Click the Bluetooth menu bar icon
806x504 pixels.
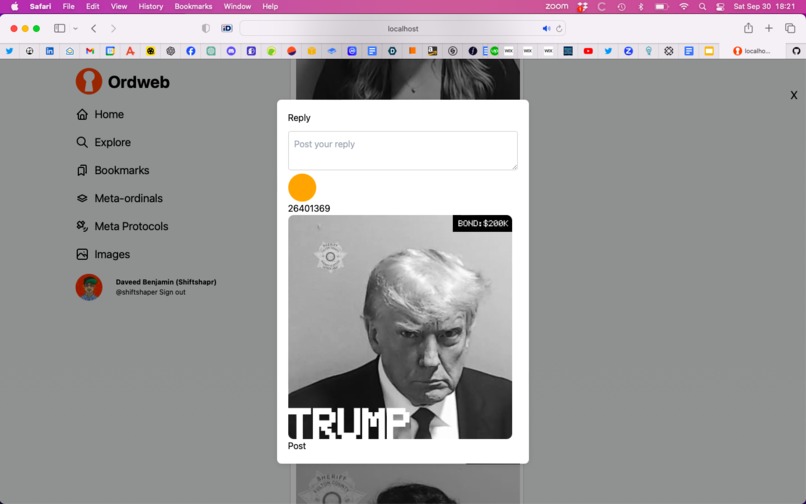click(640, 7)
